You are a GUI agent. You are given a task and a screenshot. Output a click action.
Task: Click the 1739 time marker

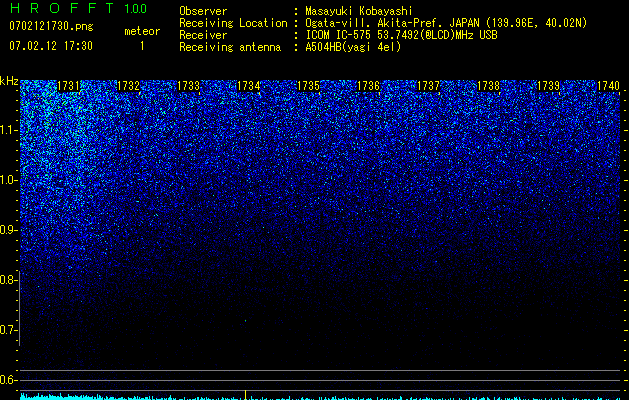[x=548, y=86]
